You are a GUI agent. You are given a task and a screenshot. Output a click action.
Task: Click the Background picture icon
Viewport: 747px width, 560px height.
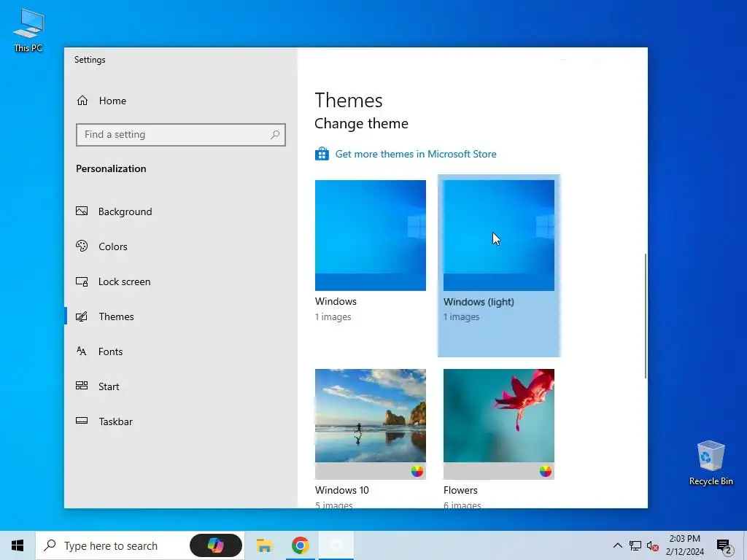(x=82, y=211)
